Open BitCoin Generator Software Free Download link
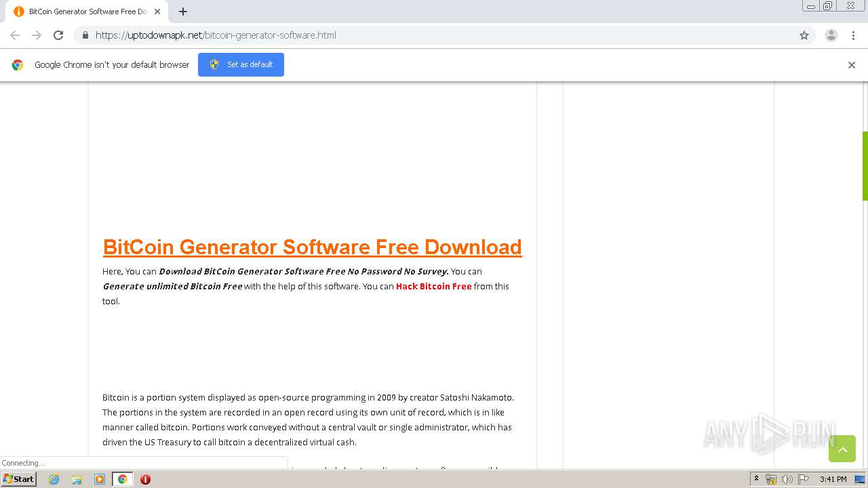Image resolution: width=868 pixels, height=488 pixels. point(312,247)
